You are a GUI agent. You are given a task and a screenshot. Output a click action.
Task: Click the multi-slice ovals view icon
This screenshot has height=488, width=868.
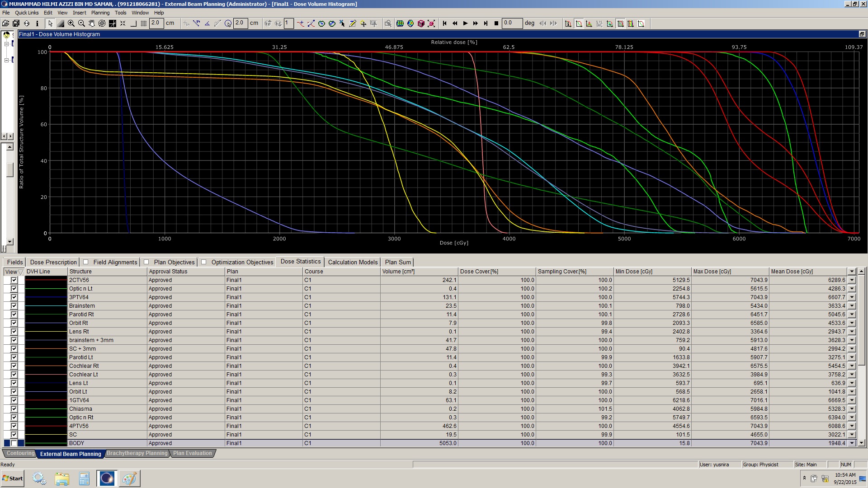[400, 23]
